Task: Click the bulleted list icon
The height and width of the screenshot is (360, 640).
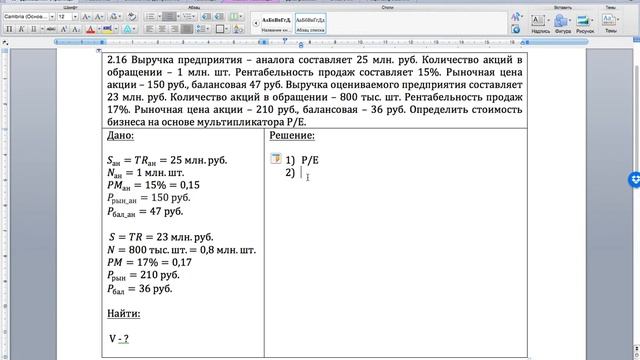Action: point(152,17)
